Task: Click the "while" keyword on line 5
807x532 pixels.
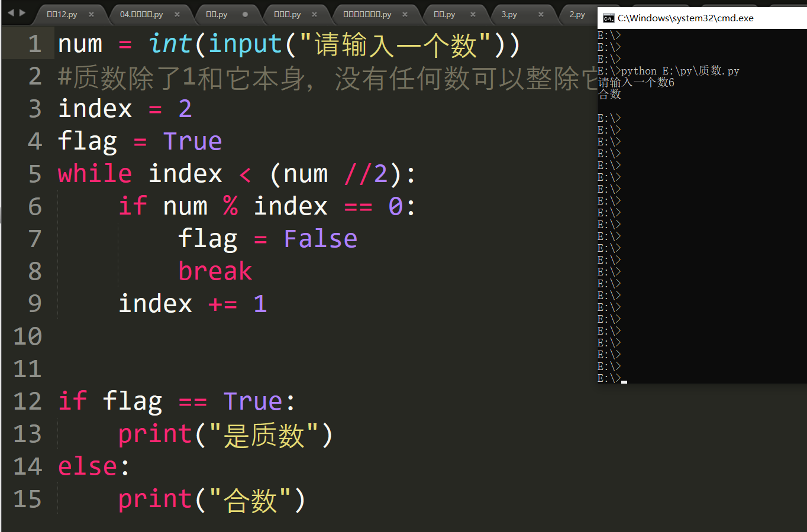Action: tap(95, 174)
